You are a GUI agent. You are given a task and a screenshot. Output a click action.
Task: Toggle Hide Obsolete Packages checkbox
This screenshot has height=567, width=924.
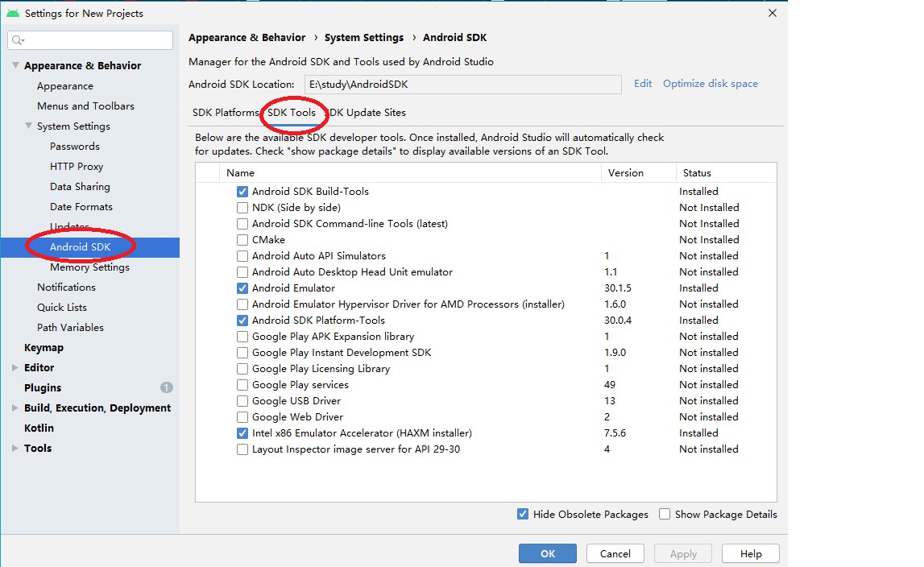(x=523, y=514)
